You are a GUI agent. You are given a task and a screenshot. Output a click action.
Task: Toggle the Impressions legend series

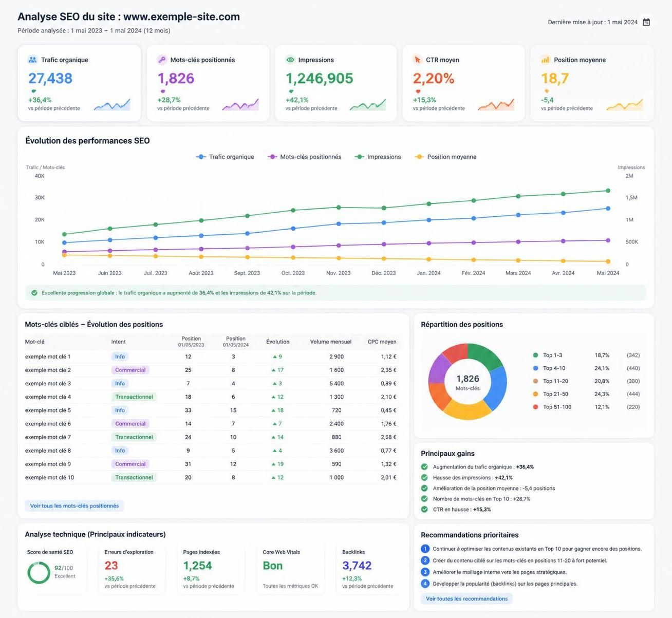click(378, 157)
